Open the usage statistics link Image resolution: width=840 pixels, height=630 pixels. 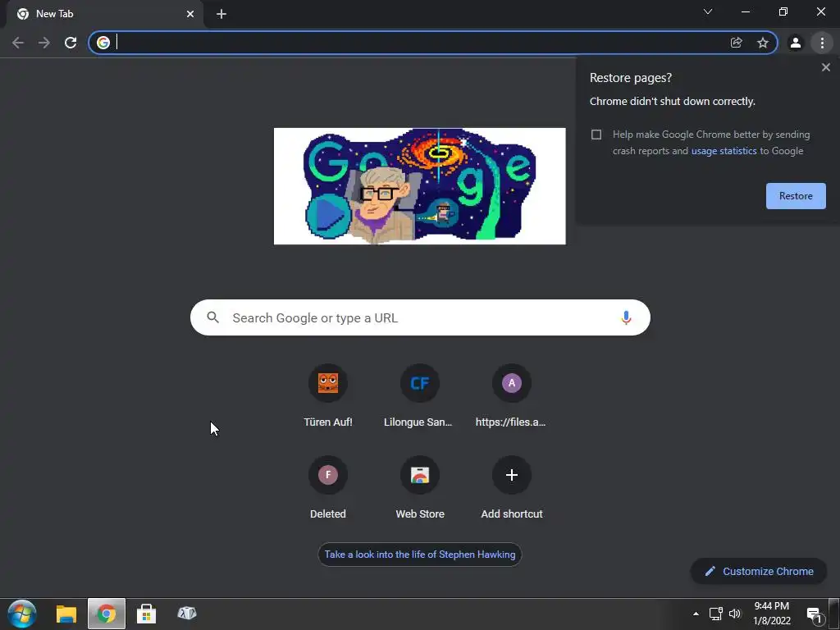(x=724, y=151)
